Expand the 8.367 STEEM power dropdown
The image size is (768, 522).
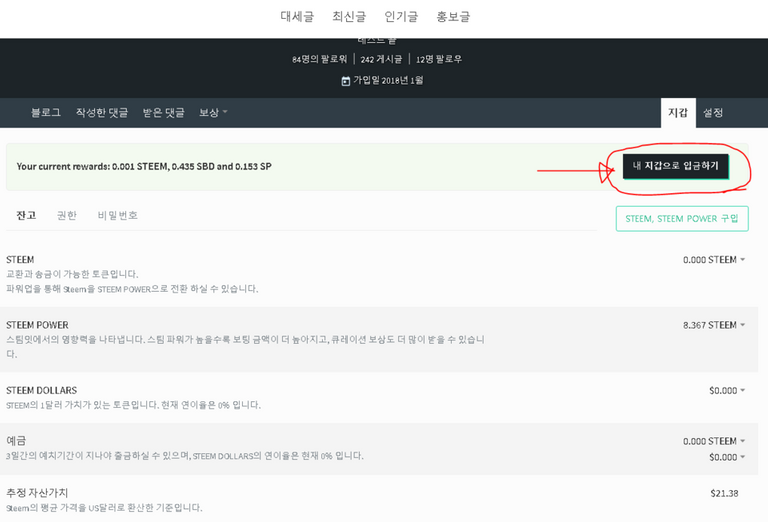click(x=714, y=325)
